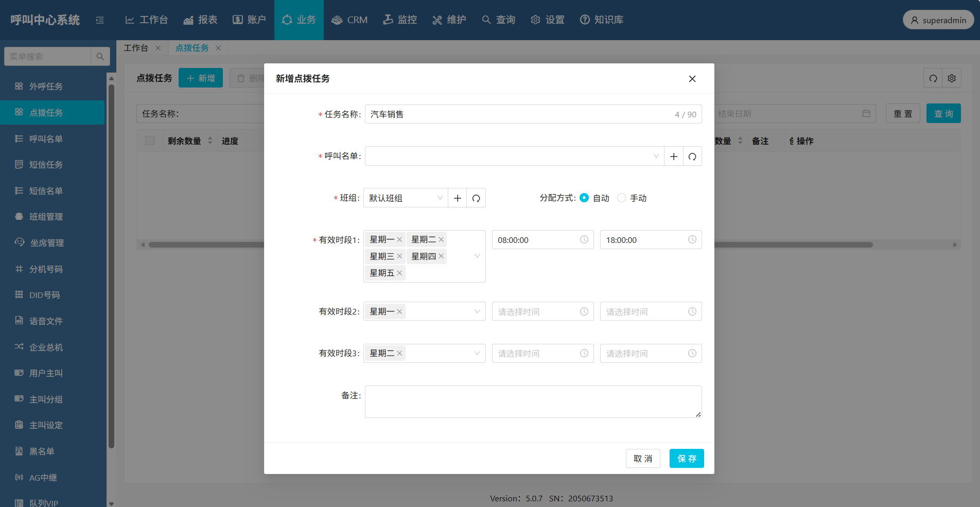Image resolution: width=980 pixels, height=507 pixels.
Task: Click clock icon in the 08:00:00 time field
Action: [584, 240]
